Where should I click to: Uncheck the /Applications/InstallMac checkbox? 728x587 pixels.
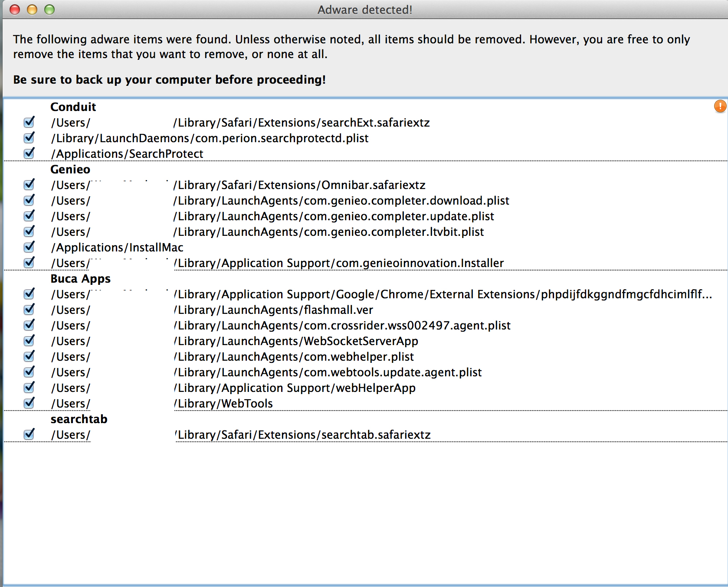point(29,247)
